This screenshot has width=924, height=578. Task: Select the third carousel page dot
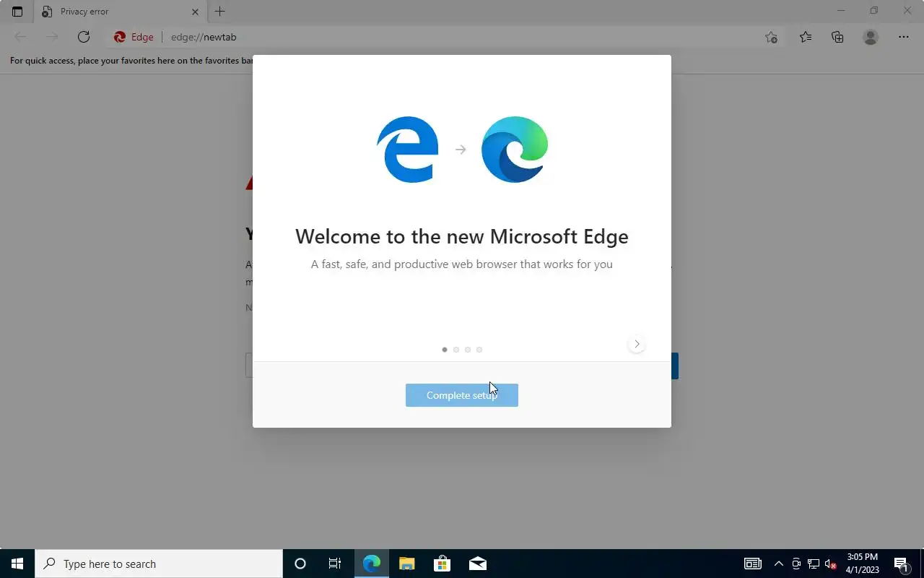467,350
